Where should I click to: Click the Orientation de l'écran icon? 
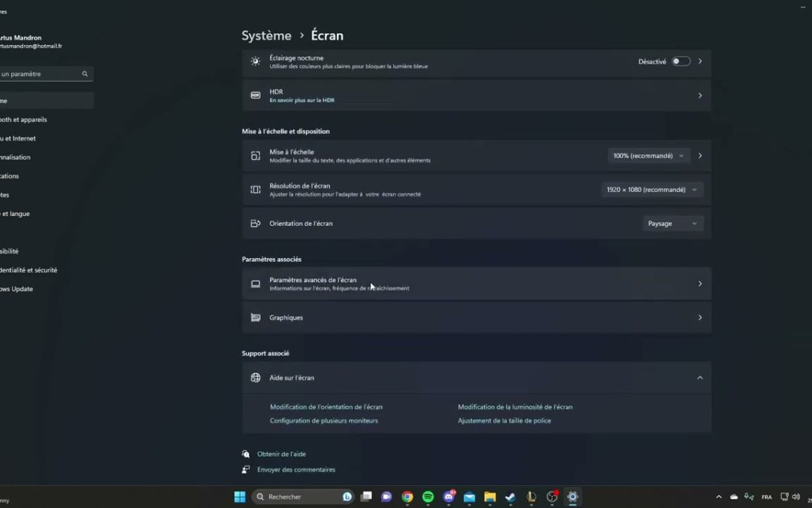tap(256, 224)
